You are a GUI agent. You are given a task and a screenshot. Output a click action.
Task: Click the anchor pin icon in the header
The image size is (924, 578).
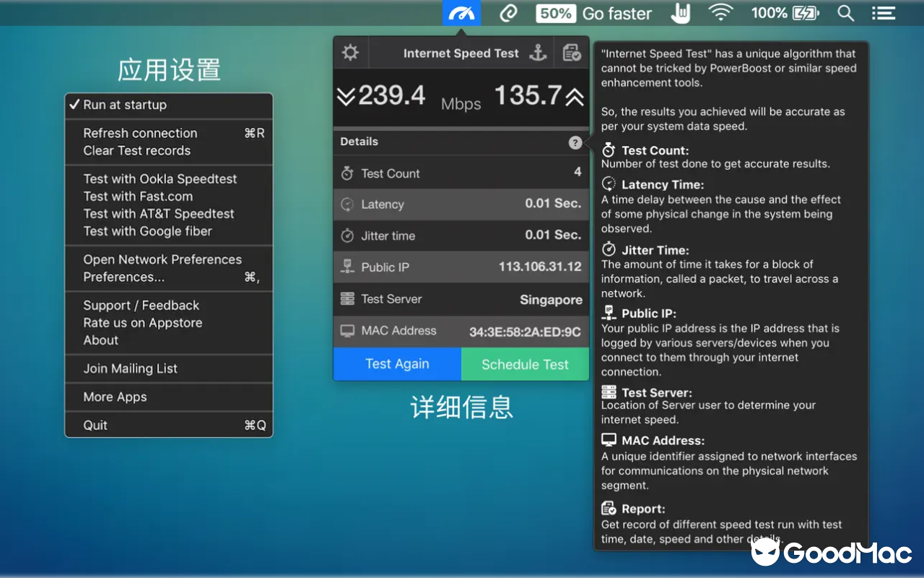pyautogui.click(x=538, y=52)
